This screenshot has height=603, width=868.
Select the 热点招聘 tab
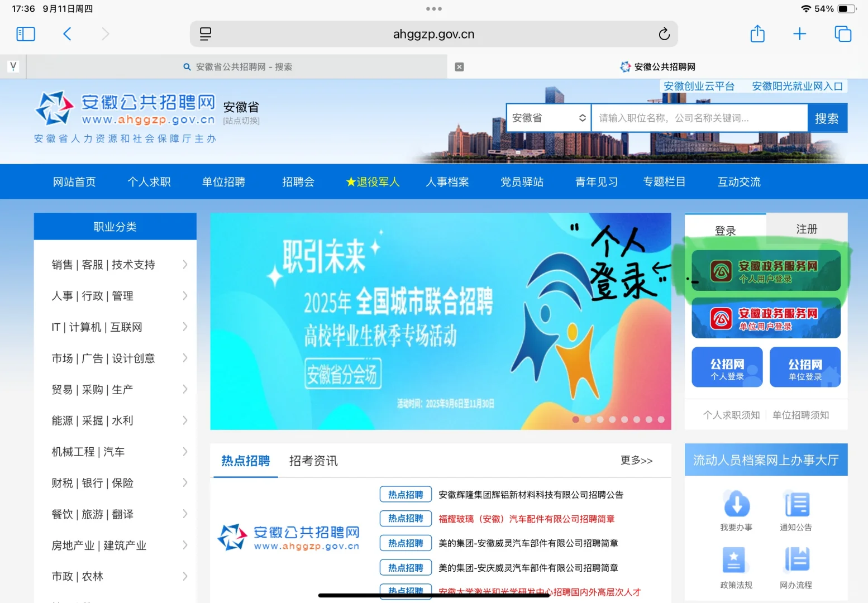246,461
